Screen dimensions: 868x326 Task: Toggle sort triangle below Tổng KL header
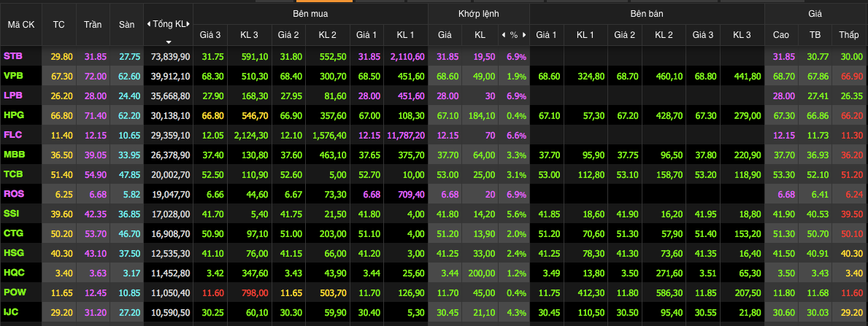(169, 42)
